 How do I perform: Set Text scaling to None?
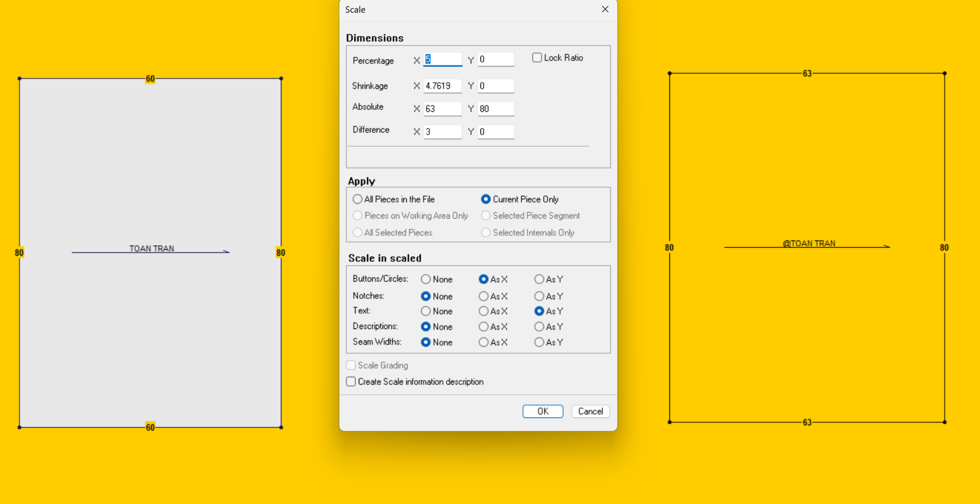(425, 311)
